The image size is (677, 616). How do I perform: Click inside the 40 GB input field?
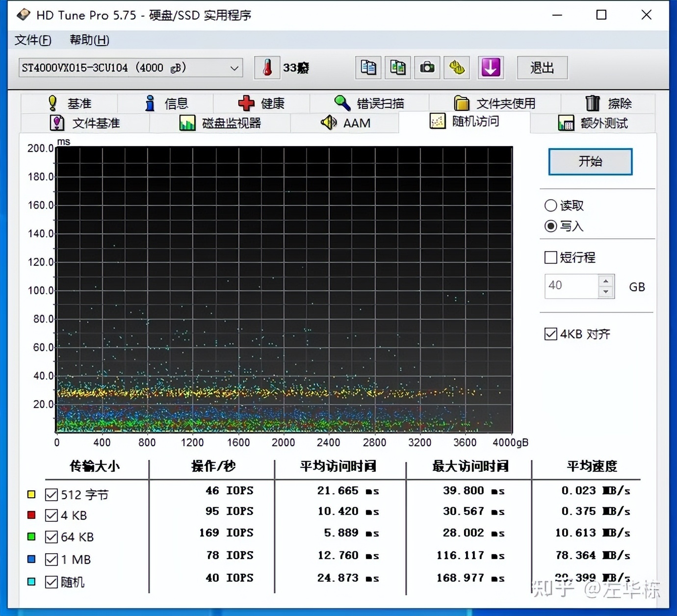click(572, 285)
